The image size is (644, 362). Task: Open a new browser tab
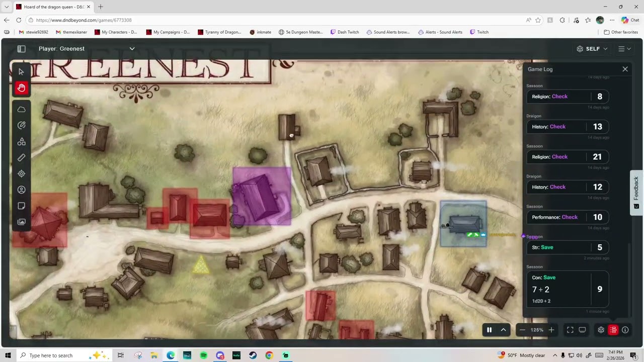click(x=101, y=7)
